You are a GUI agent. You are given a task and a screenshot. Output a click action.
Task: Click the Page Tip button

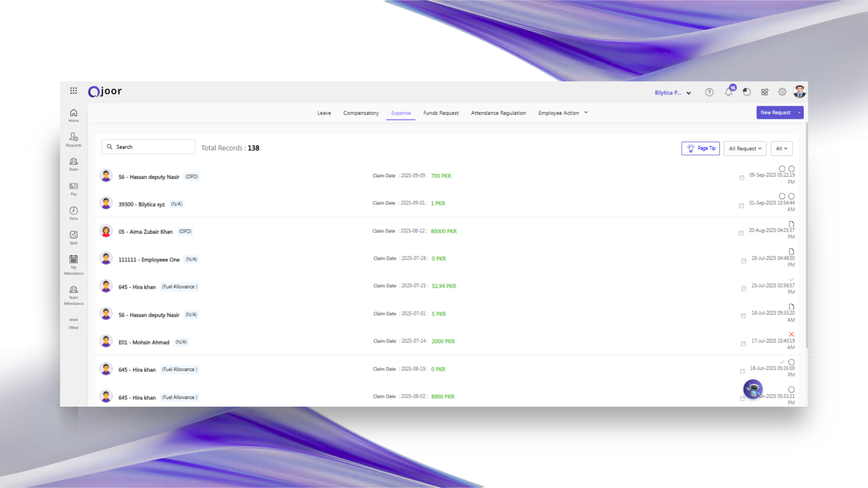tap(700, 148)
